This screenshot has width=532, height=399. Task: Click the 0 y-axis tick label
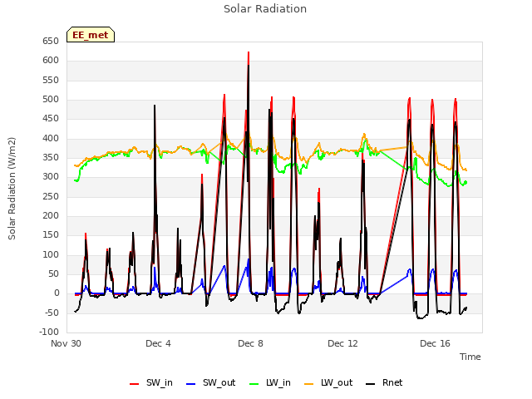pos(57,293)
